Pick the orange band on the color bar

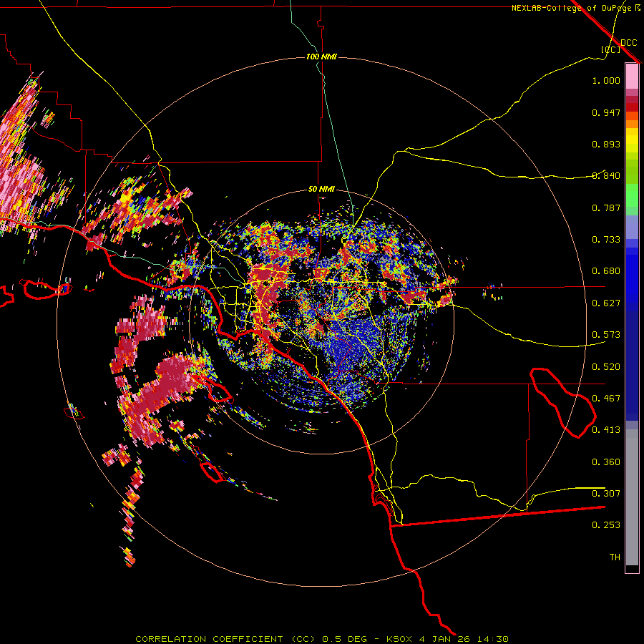click(632, 124)
